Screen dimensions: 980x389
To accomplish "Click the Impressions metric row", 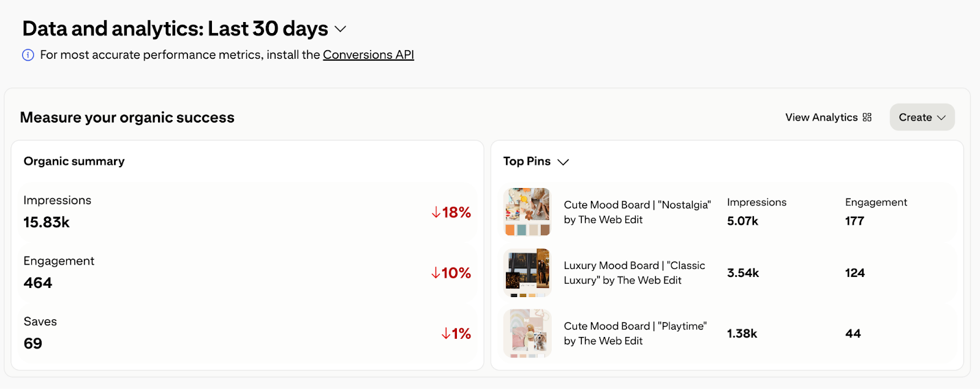I will [x=245, y=212].
